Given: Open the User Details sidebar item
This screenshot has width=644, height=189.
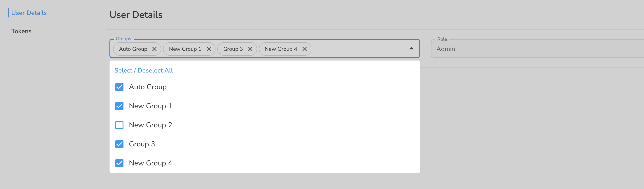Looking at the screenshot, I should [29, 13].
